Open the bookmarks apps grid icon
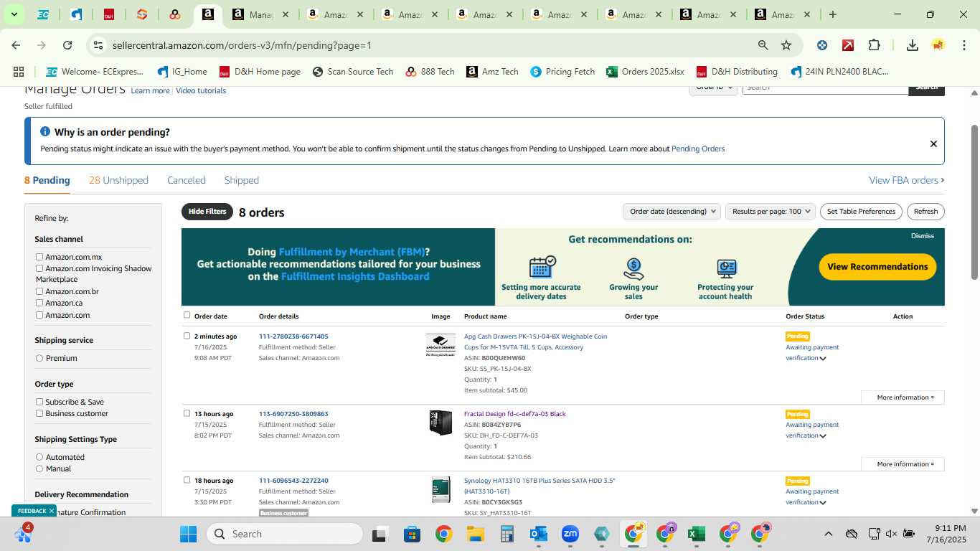Image resolution: width=980 pixels, height=551 pixels. [19, 72]
